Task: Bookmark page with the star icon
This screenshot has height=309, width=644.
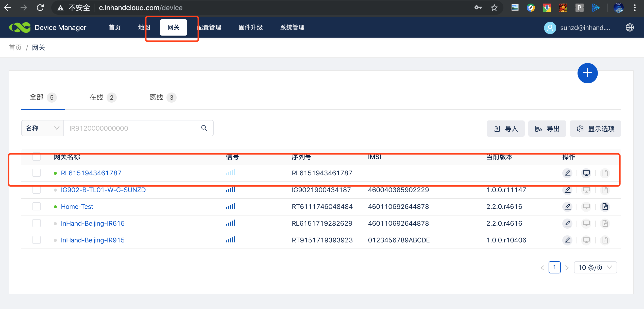Action: point(494,8)
